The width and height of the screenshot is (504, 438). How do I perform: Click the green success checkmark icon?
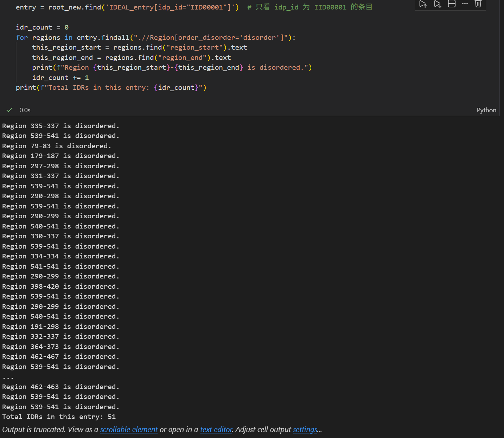(x=9, y=110)
